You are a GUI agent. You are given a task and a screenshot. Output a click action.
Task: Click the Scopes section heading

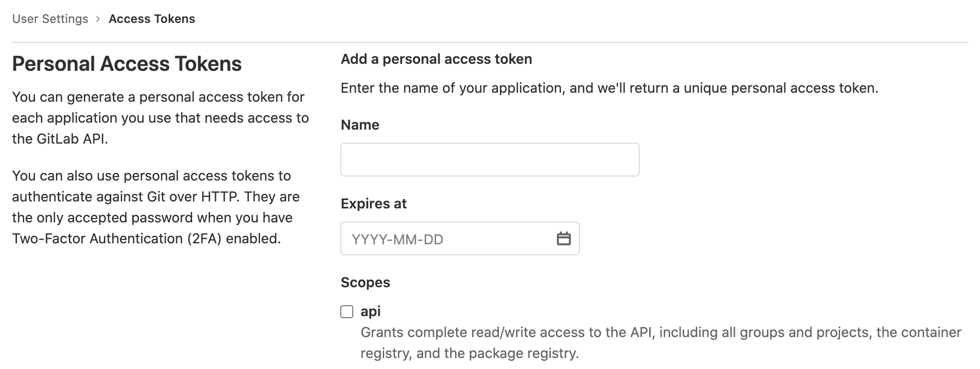coord(365,282)
